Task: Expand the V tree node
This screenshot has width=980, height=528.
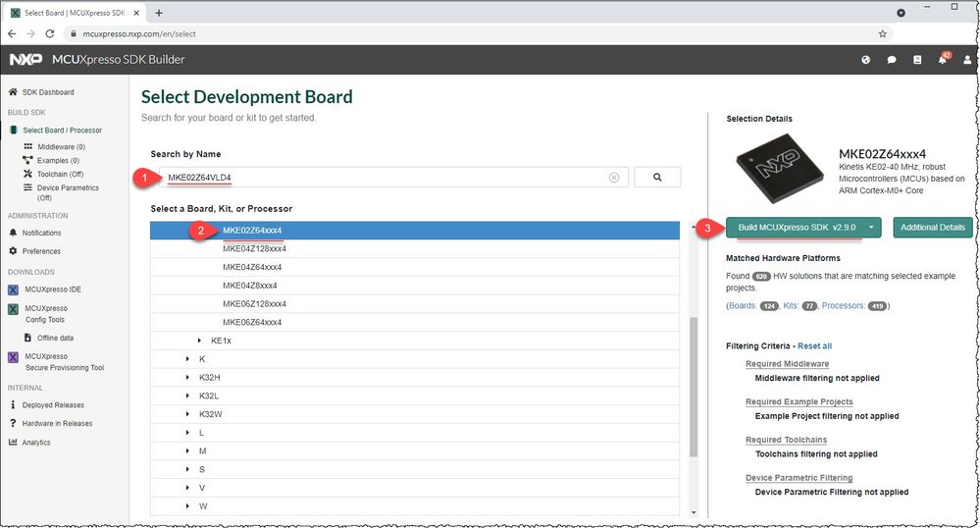Action: pyautogui.click(x=187, y=488)
